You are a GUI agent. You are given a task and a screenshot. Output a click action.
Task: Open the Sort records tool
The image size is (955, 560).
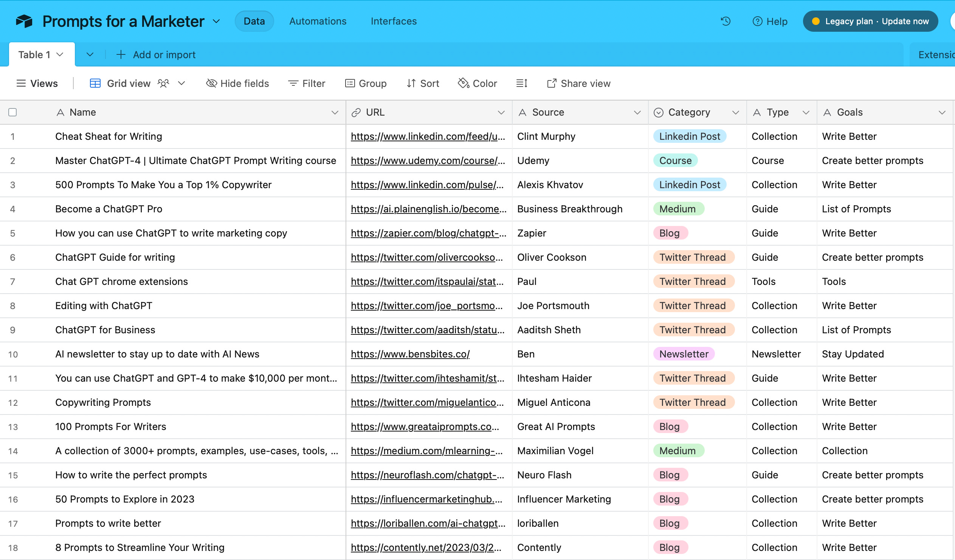[423, 84]
